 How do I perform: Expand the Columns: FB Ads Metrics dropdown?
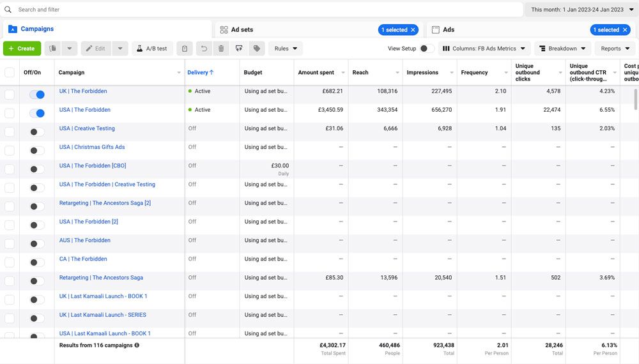tap(485, 49)
